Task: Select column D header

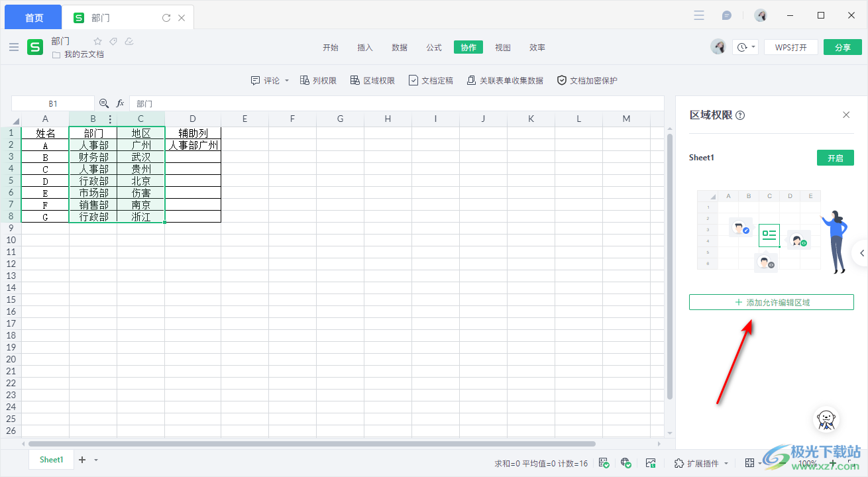Action: [193, 119]
